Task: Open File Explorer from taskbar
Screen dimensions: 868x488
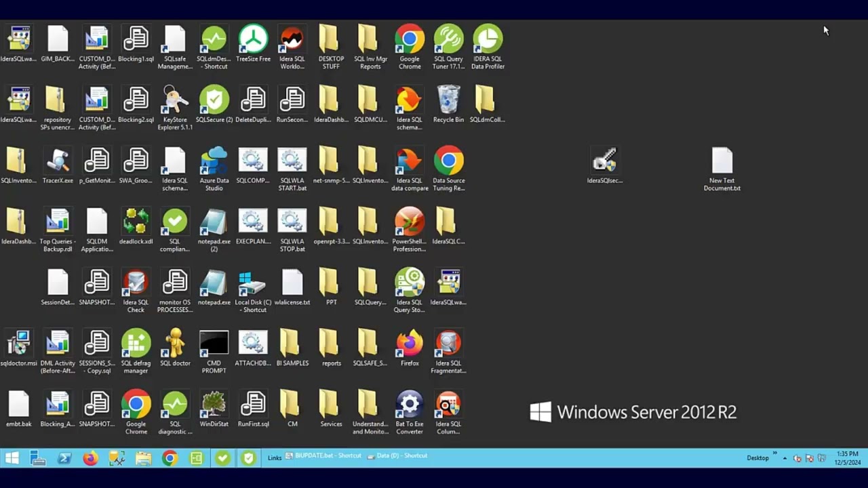Action: click(x=143, y=458)
